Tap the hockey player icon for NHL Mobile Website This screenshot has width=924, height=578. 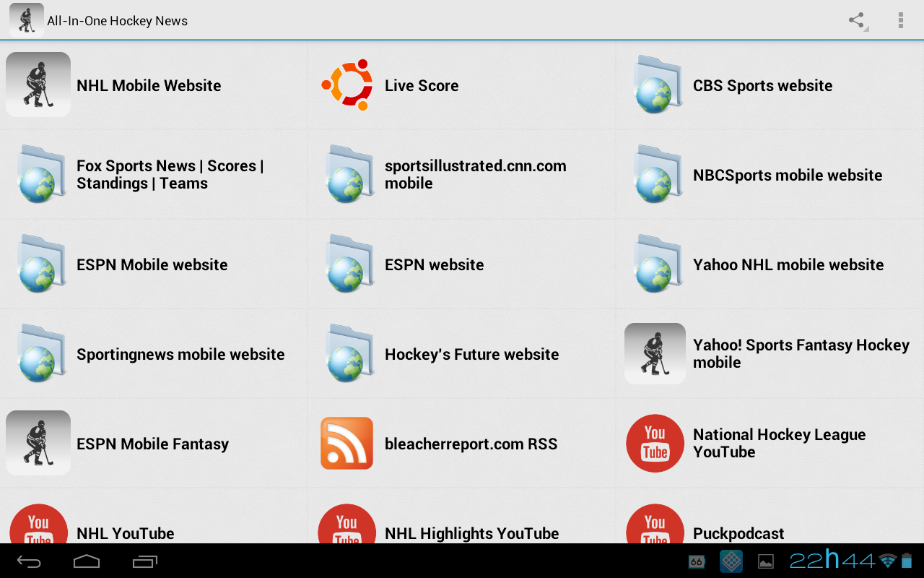38,85
